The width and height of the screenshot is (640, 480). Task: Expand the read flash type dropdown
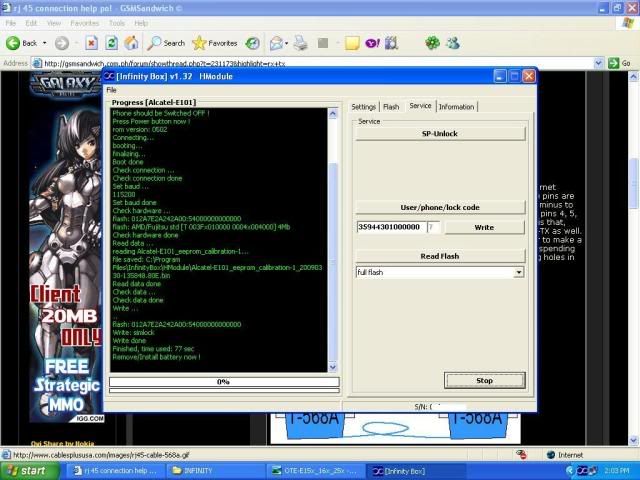(519, 272)
